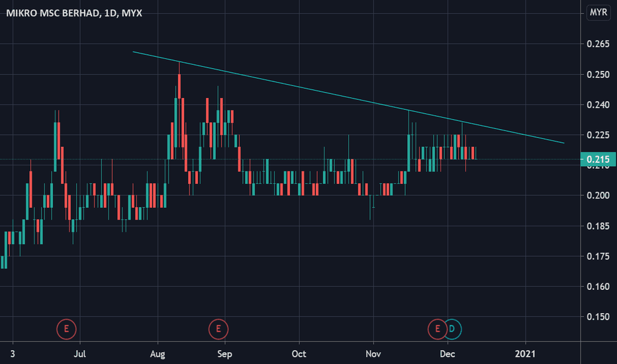Click the blue D dividend marker

coord(452,329)
